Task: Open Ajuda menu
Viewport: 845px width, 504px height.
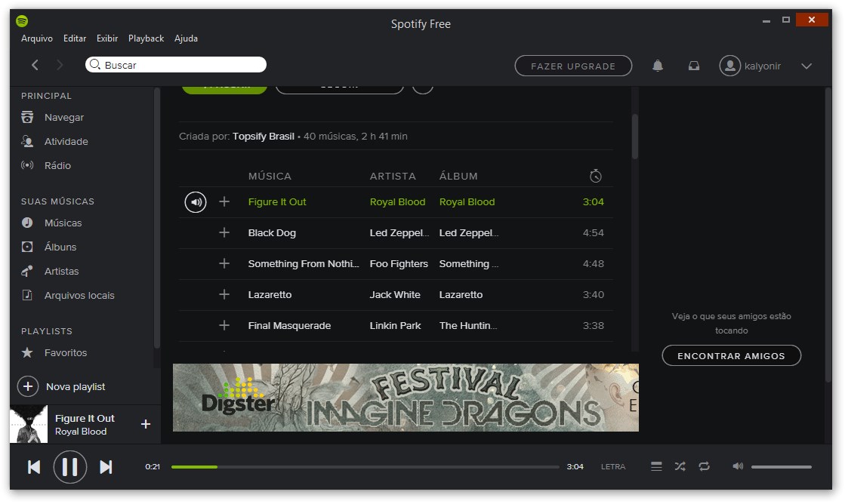Action: pyautogui.click(x=186, y=38)
